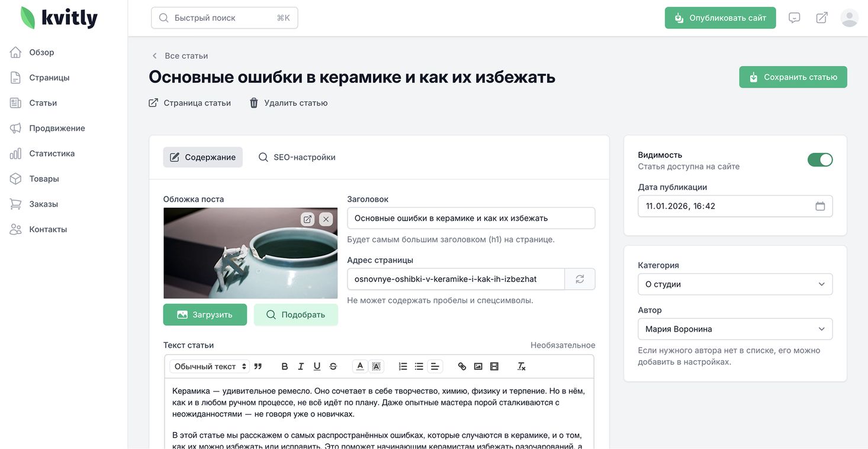
Task: Open the Заказы section in sidebar
Action: (x=34, y=204)
